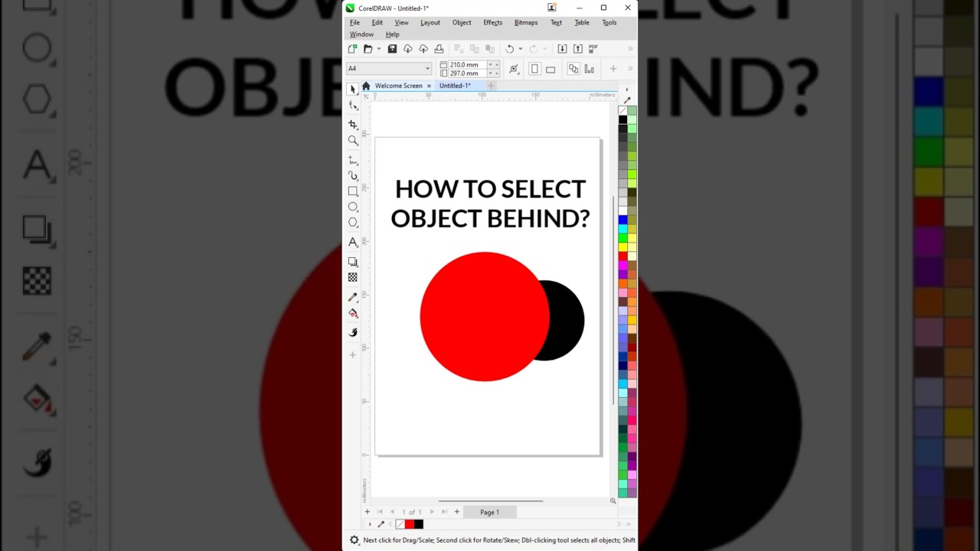The width and height of the screenshot is (980, 551).
Task: Expand document palette flyout arrow
Action: click(x=370, y=524)
